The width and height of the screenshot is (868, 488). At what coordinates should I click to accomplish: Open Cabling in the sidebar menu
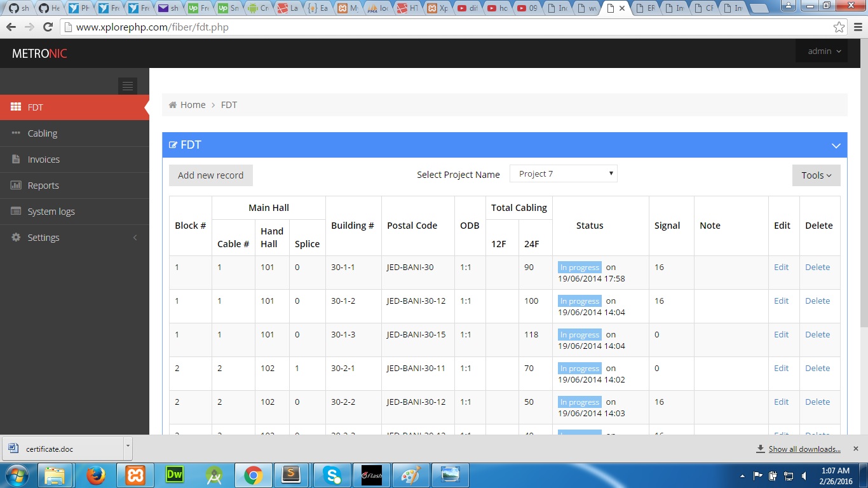[43, 133]
